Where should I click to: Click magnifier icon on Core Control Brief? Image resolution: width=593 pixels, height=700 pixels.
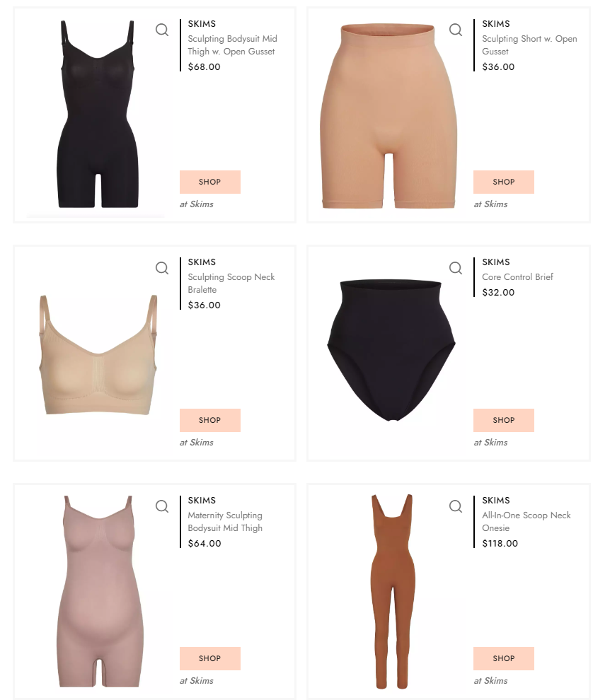(455, 268)
